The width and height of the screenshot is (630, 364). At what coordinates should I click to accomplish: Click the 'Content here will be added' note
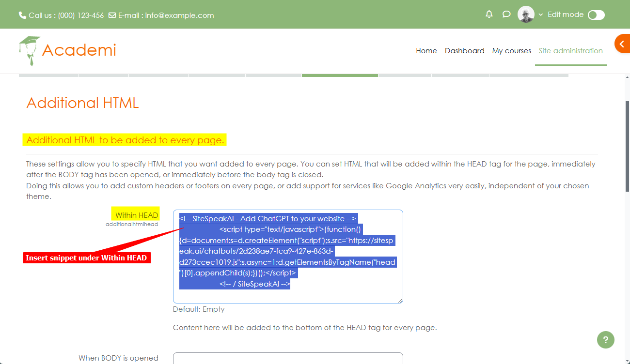[305, 328]
